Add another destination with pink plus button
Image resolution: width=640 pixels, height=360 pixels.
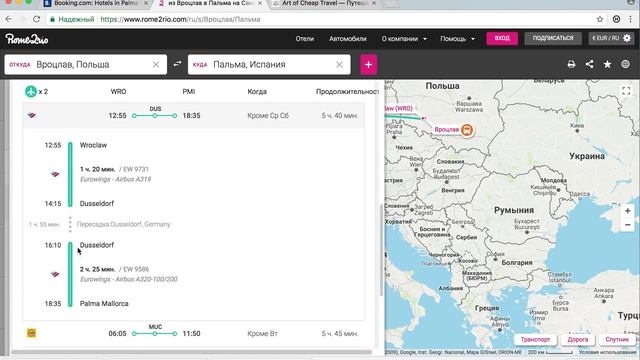pyautogui.click(x=368, y=64)
